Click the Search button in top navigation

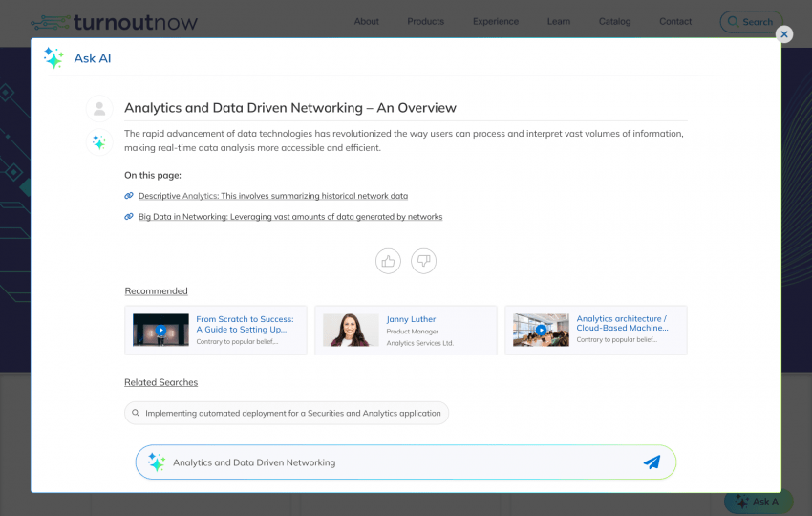pyautogui.click(x=750, y=21)
